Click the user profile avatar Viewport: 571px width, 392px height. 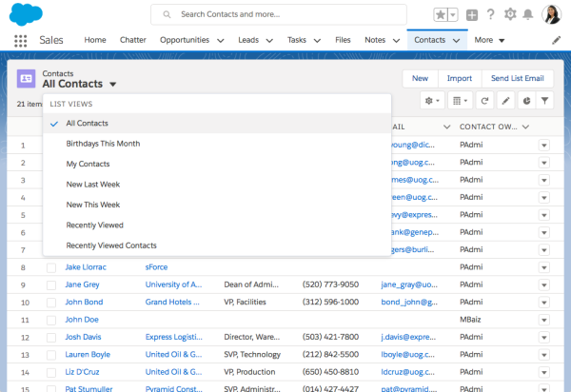[x=551, y=14]
